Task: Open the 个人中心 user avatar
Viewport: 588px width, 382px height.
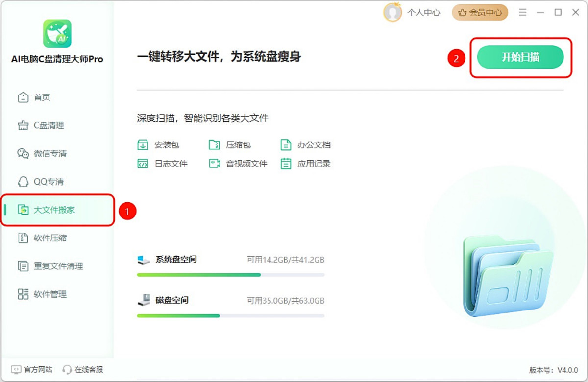Action: 392,13
